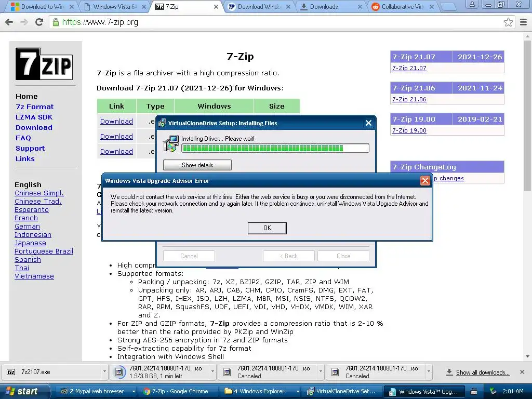Click the new tab button

(448, 7)
